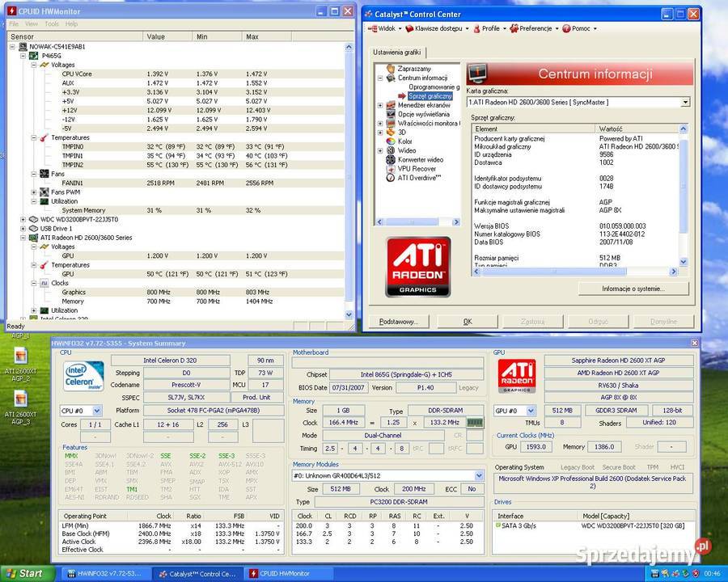
Task: Click the Podstawowy... button
Action: point(399,321)
